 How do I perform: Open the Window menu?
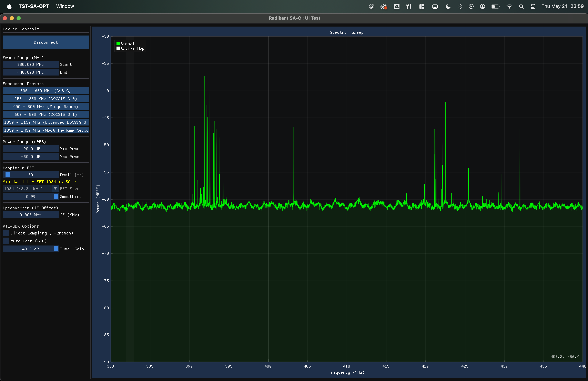point(65,6)
